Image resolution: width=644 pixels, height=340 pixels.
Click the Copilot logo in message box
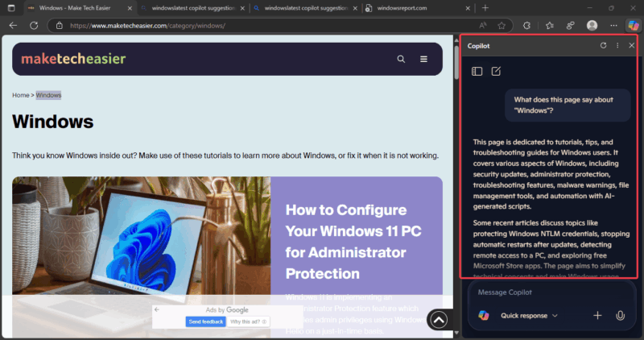pos(484,315)
